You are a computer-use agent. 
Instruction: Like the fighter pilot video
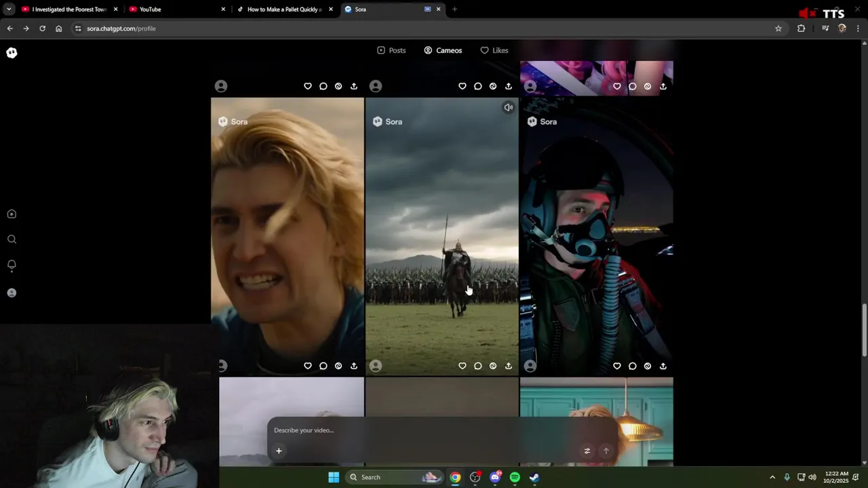(617, 366)
